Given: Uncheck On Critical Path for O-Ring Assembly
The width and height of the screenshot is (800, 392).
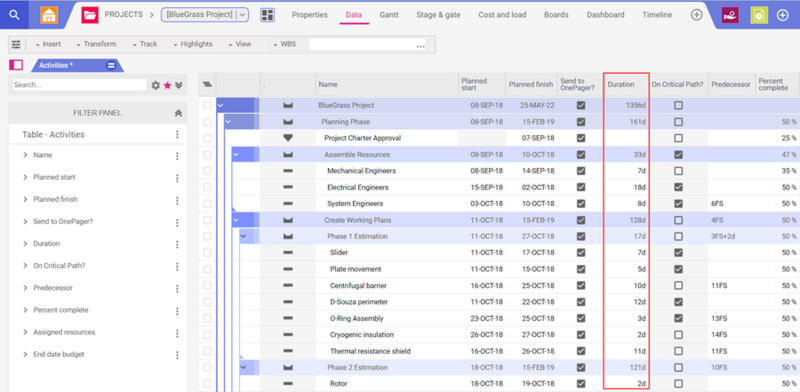Looking at the screenshot, I should pyautogui.click(x=678, y=318).
